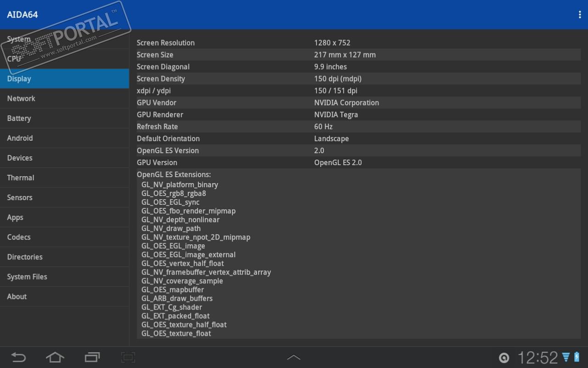Viewport: 588px width, 368px height.
Task: Select the OpenGL ES 2.0 value
Action: [x=338, y=162]
